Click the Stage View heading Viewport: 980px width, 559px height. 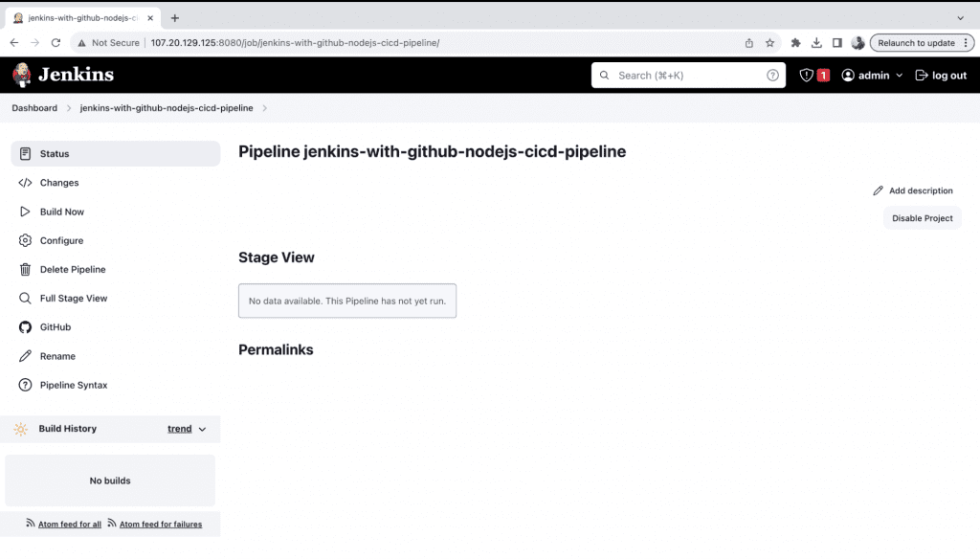pyautogui.click(x=277, y=257)
